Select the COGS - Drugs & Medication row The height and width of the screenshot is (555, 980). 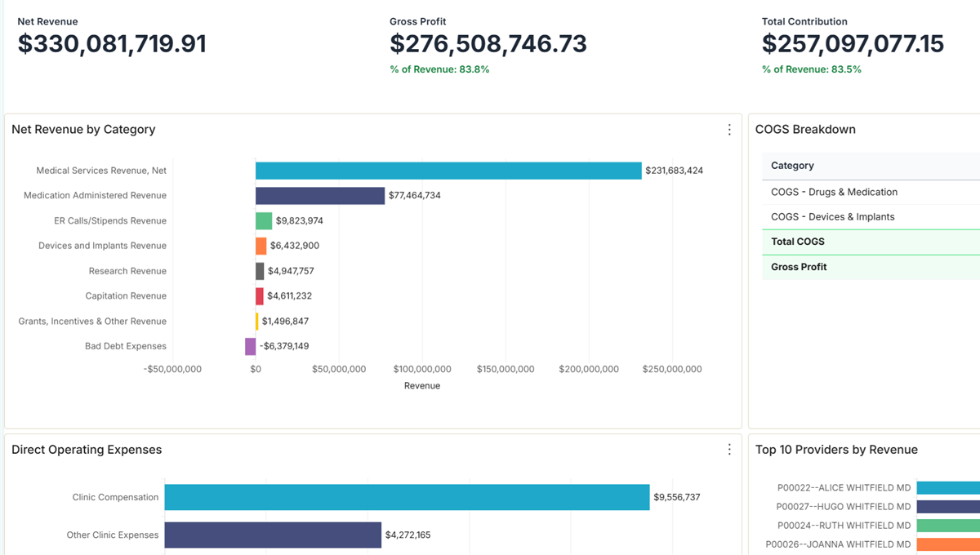point(871,193)
